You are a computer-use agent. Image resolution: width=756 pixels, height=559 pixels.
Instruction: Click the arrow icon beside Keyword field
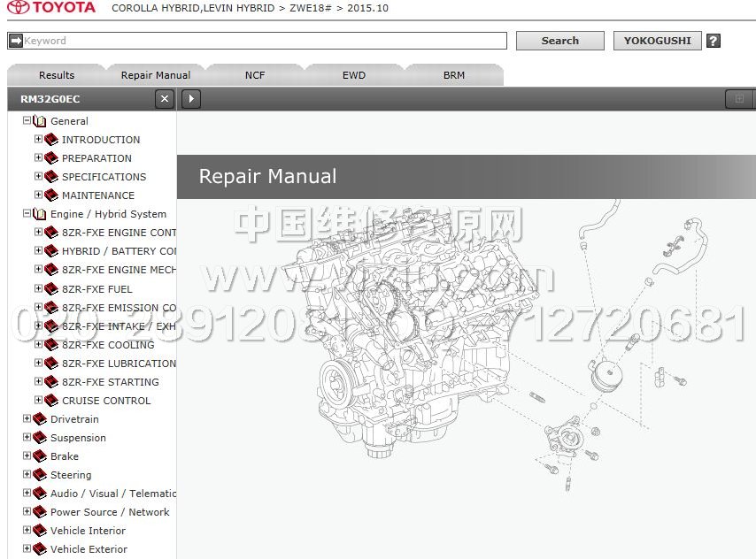[x=15, y=41]
